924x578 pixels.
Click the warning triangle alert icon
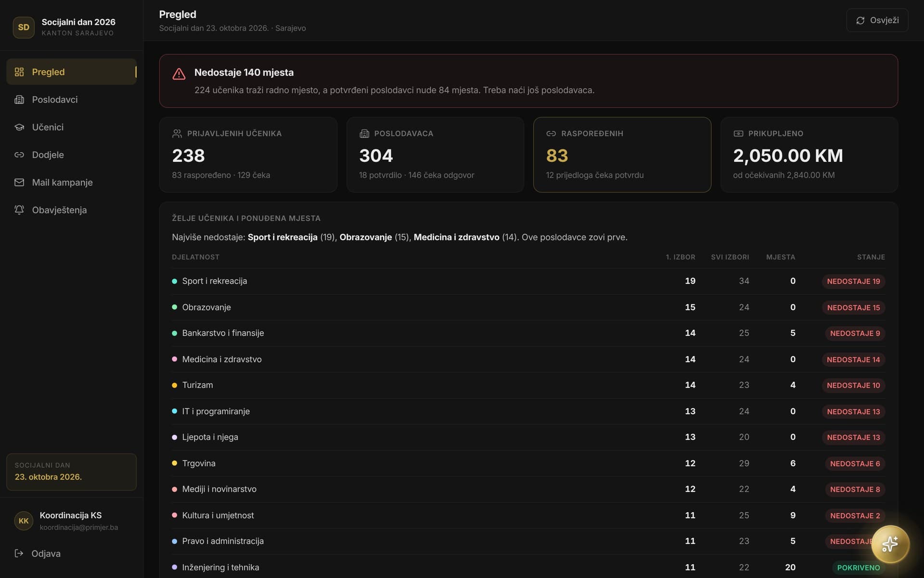179,74
